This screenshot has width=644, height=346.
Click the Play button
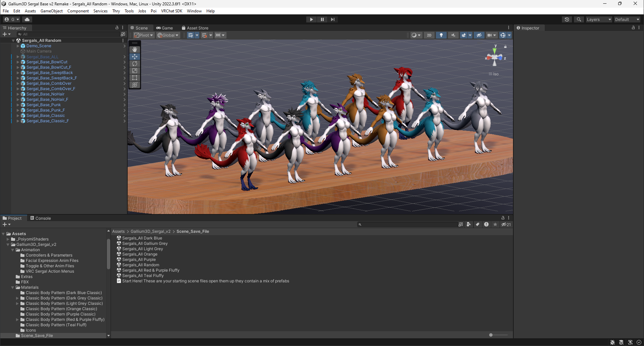tap(311, 19)
